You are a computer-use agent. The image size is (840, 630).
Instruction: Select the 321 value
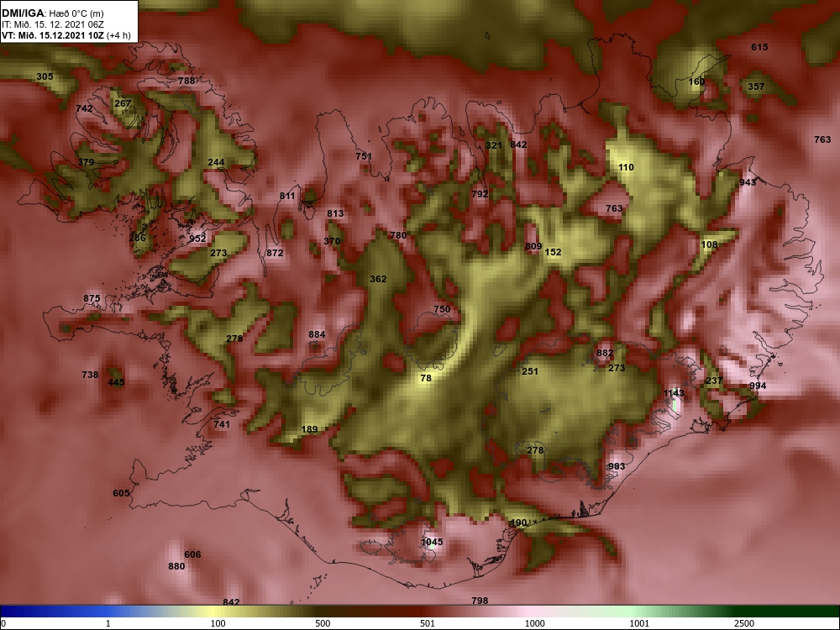[x=493, y=145]
